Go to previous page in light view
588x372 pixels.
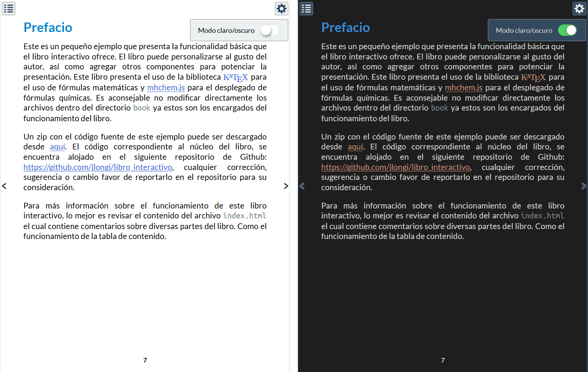tap(4, 186)
